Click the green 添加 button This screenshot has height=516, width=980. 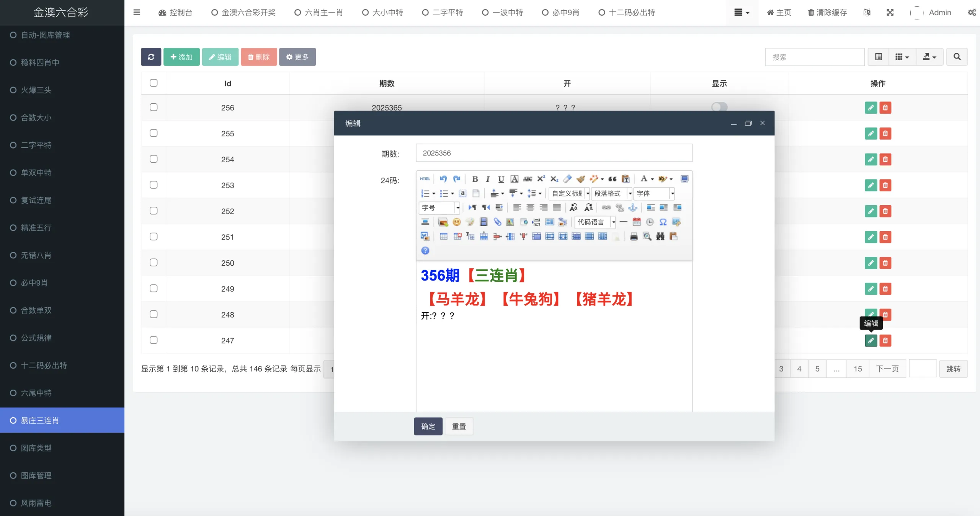181,57
